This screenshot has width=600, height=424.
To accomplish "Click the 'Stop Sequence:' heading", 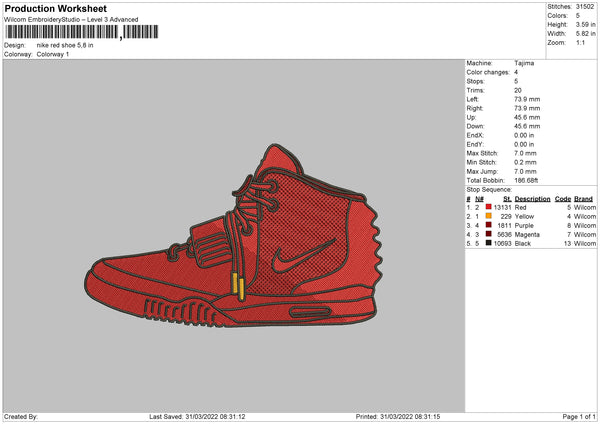I will (489, 190).
